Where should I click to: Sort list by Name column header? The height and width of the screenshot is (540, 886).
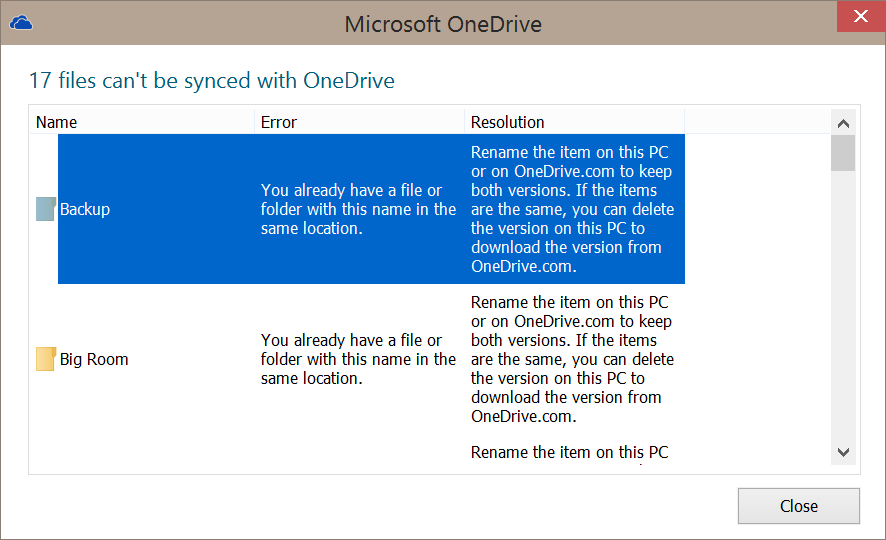coord(141,122)
